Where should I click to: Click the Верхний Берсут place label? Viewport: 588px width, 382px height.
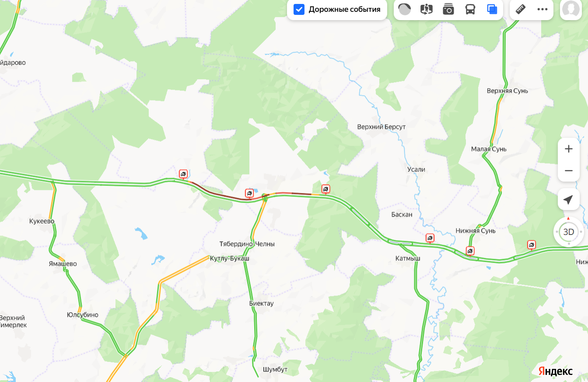point(381,127)
